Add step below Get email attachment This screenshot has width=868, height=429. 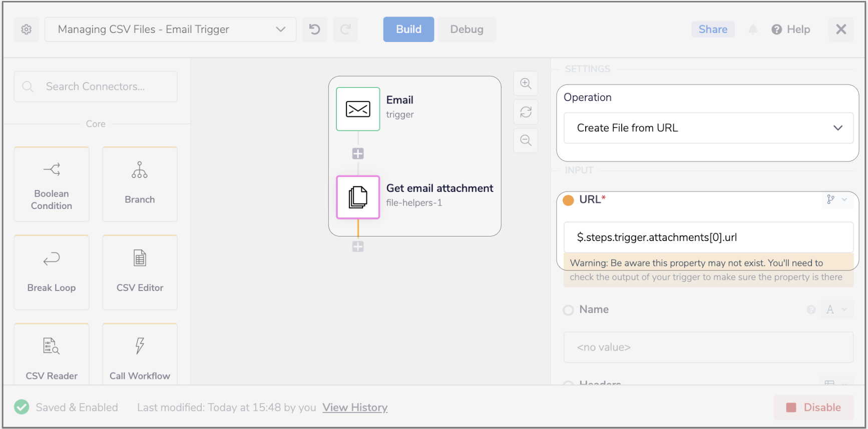[358, 246]
